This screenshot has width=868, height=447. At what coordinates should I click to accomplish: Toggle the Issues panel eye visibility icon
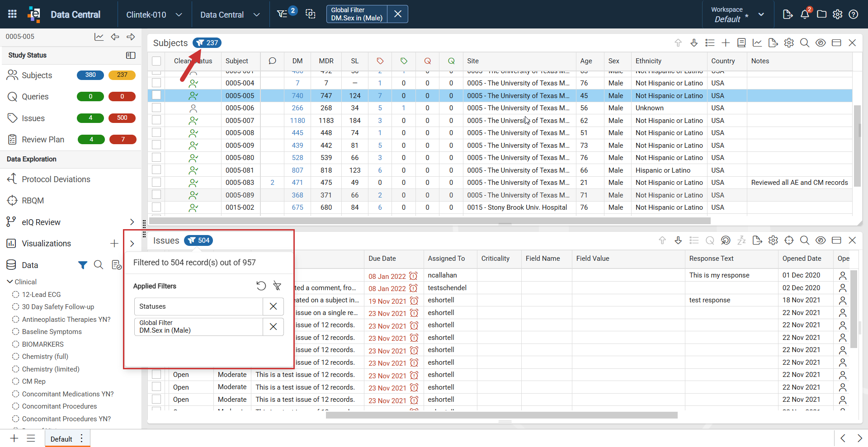(821, 240)
